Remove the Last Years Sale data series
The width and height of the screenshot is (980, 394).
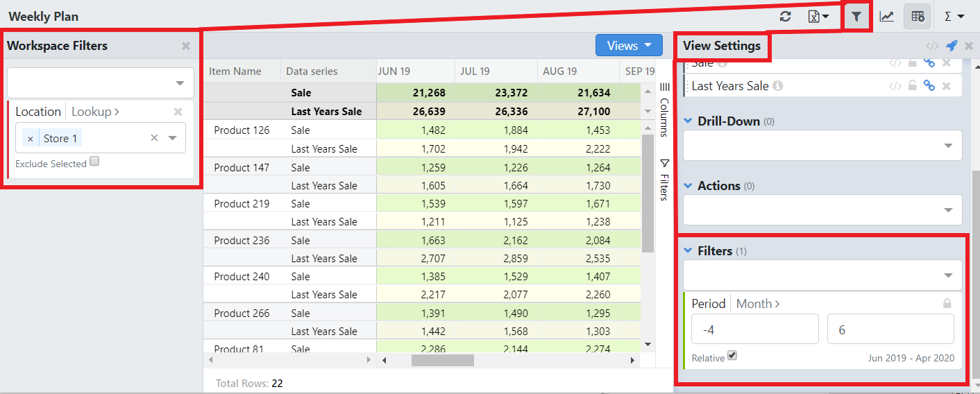[x=946, y=86]
